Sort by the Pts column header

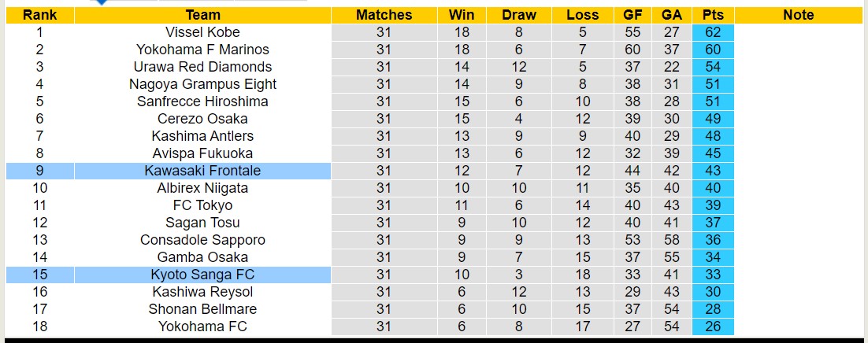click(713, 15)
